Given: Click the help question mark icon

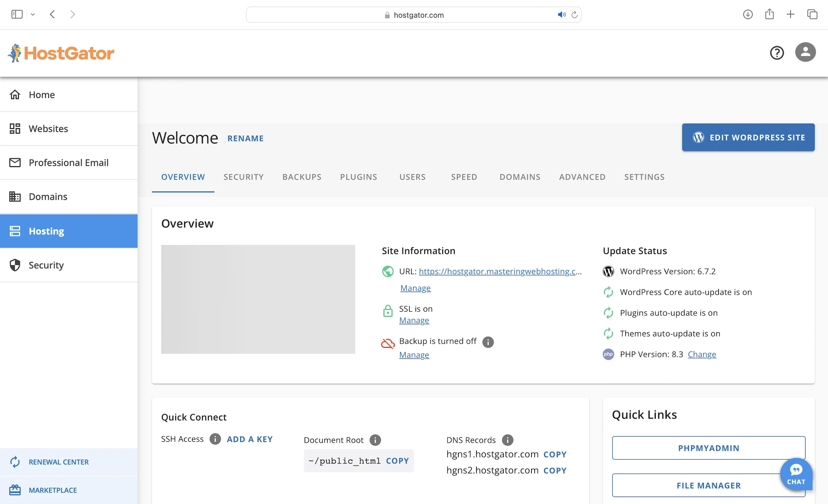Looking at the screenshot, I should pos(777,53).
